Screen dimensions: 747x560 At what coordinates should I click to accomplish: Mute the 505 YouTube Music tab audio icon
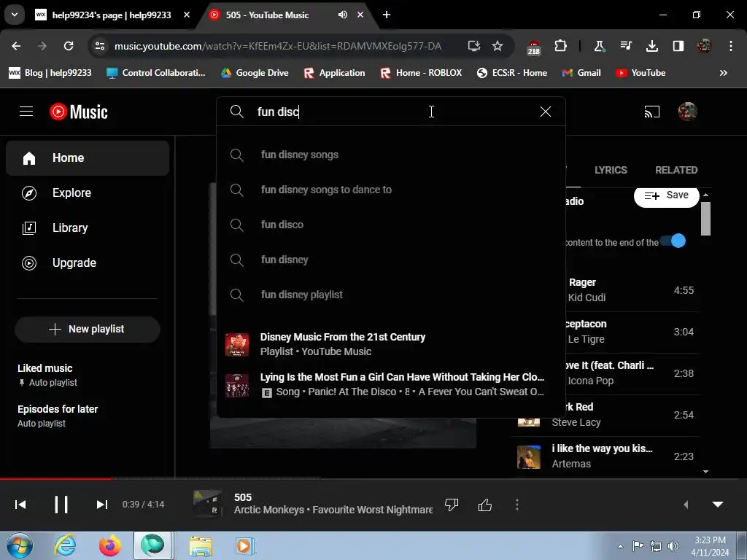click(343, 15)
